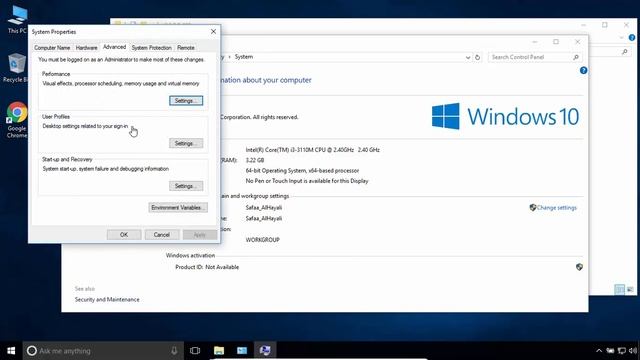Switch to the Computer Name tab
Image resolution: width=640 pixels, height=360 pixels.
[52, 48]
